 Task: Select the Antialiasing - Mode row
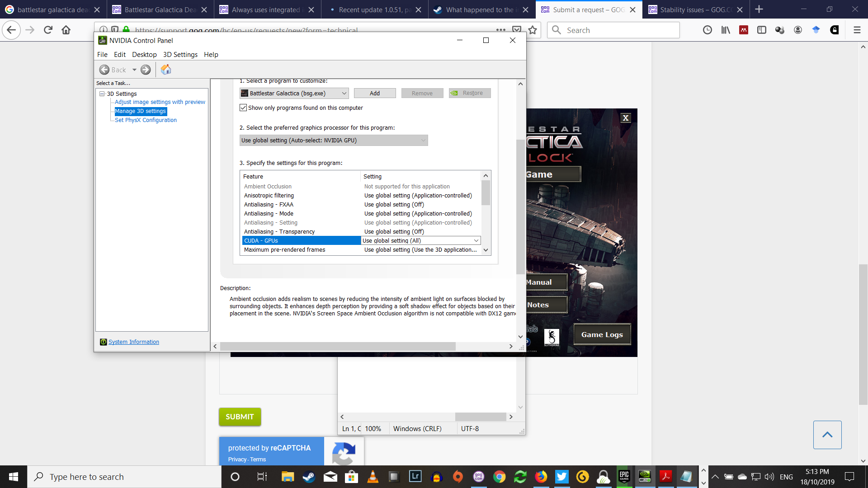pyautogui.click(x=360, y=214)
